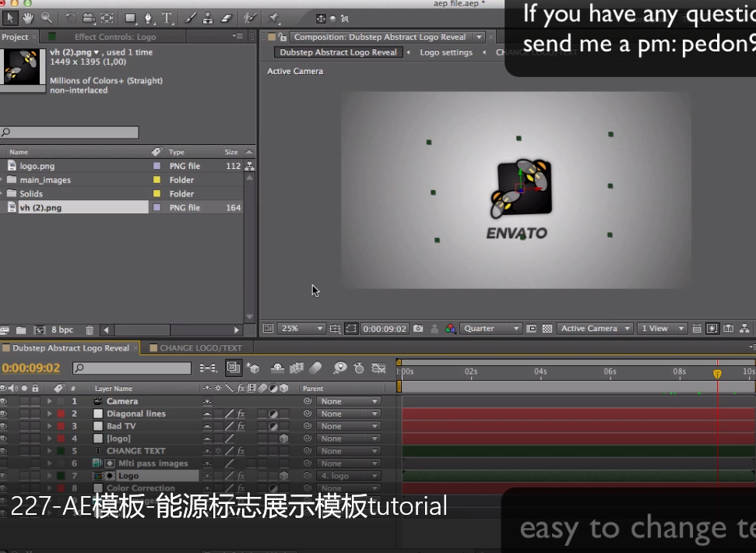Image resolution: width=756 pixels, height=553 pixels.
Task: Select the Roto Brush tool
Action: (249, 19)
